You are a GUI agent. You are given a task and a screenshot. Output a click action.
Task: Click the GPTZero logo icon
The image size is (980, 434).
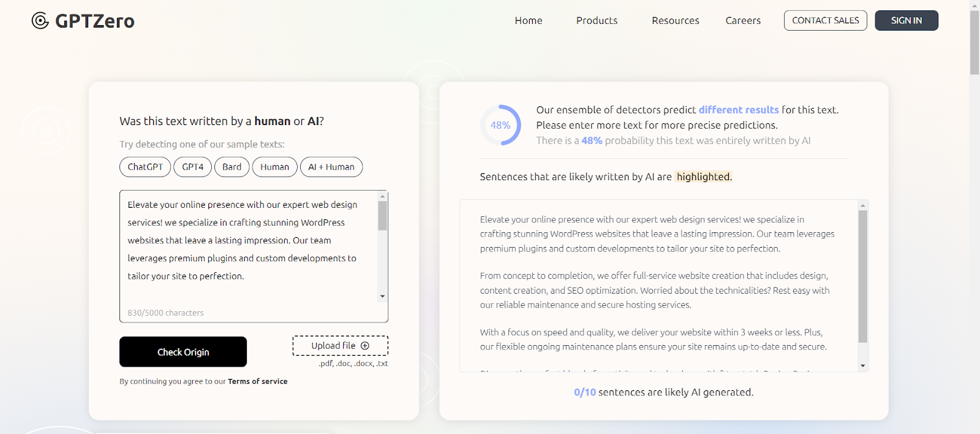[40, 21]
